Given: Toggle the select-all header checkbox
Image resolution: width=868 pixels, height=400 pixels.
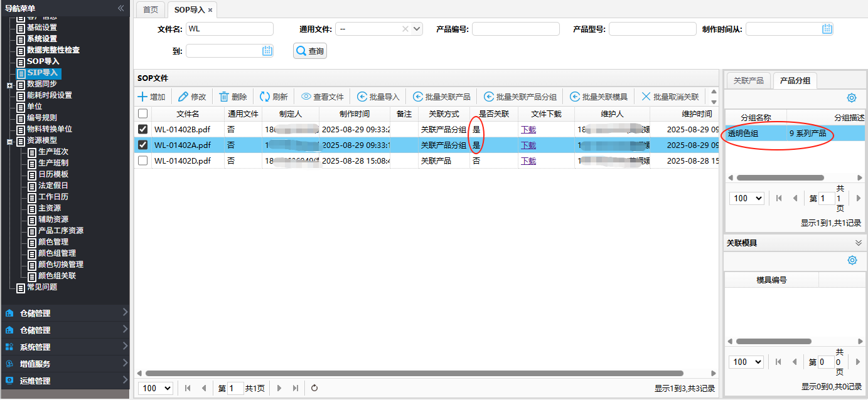Looking at the screenshot, I should click(x=142, y=113).
